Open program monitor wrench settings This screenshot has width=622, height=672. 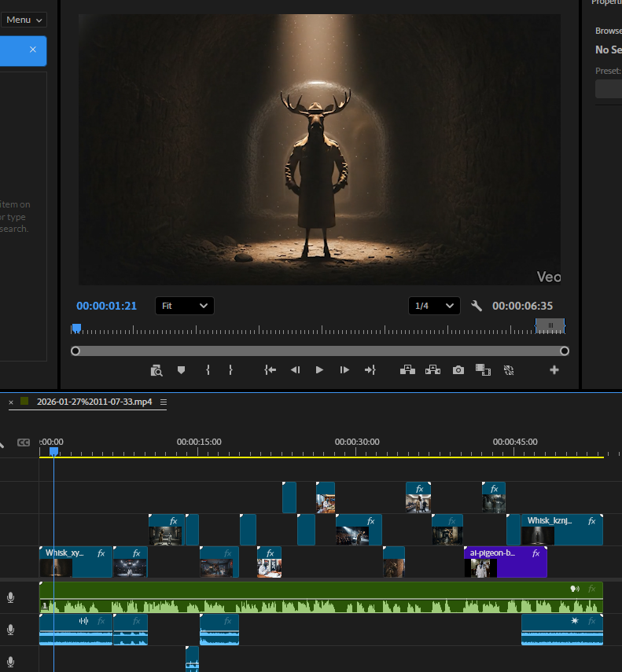click(x=477, y=306)
